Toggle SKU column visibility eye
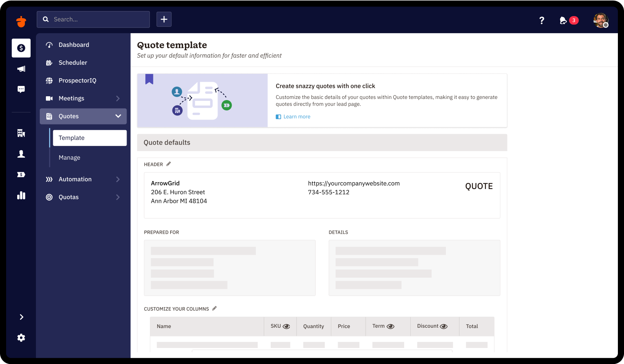624x364 pixels. (x=286, y=327)
